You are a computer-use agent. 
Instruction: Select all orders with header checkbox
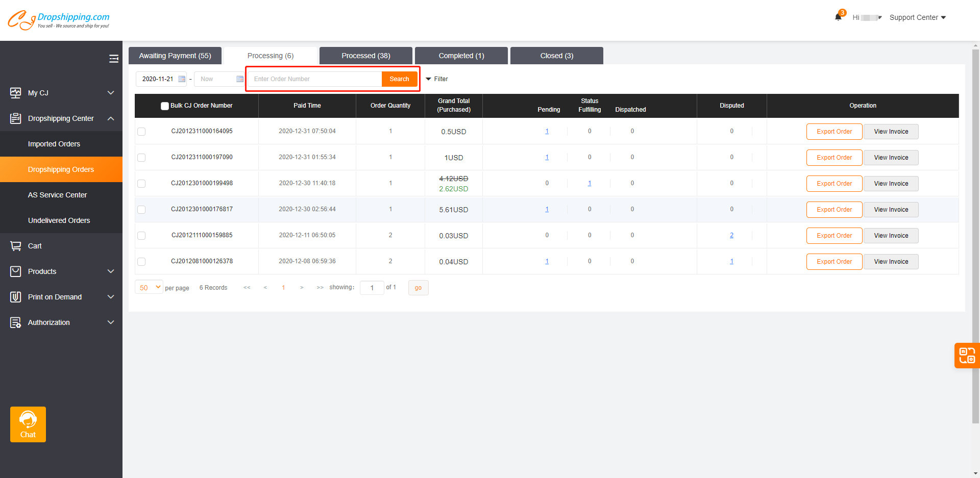pyautogui.click(x=164, y=106)
